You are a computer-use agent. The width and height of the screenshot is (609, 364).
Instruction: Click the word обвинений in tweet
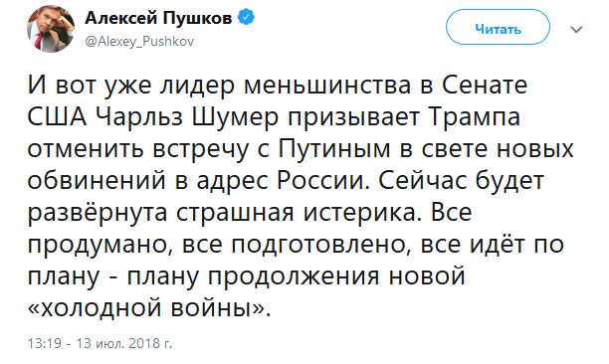tap(100, 182)
